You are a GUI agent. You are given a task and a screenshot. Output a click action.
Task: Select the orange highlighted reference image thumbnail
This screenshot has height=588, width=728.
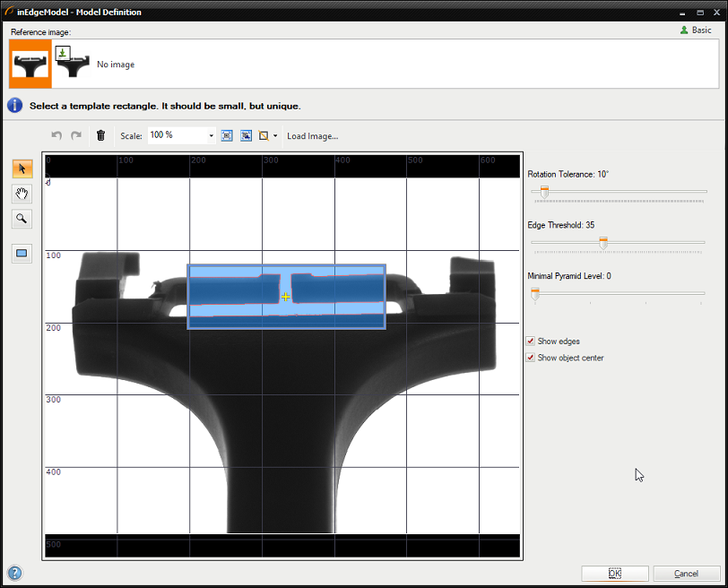click(x=30, y=64)
